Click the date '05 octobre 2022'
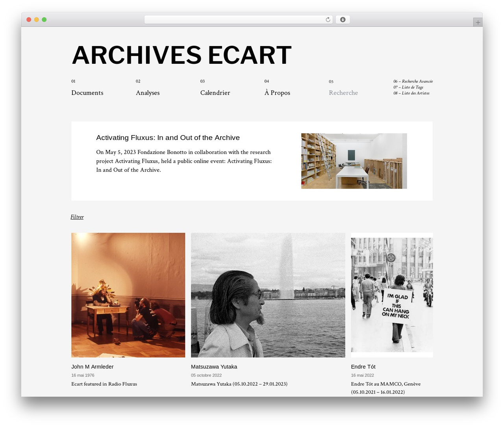The height and width of the screenshot is (427, 504). coord(206,375)
